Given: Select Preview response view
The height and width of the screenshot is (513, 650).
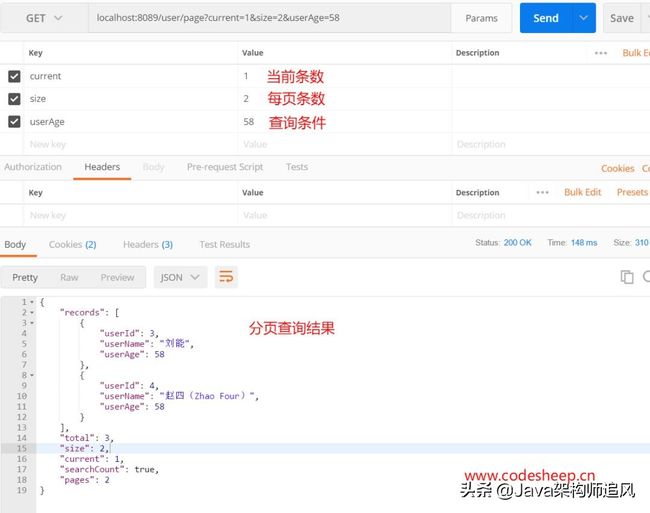Looking at the screenshot, I should pos(117,278).
